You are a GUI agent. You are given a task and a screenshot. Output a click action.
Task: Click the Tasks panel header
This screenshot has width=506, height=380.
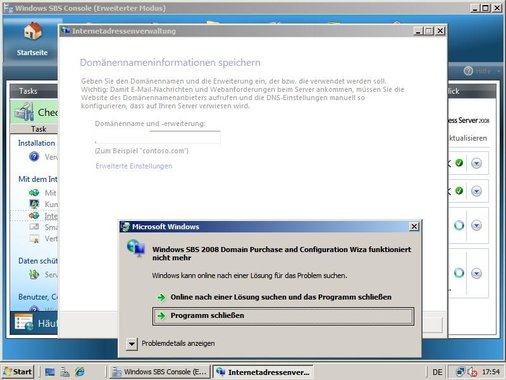pos(34,91)
